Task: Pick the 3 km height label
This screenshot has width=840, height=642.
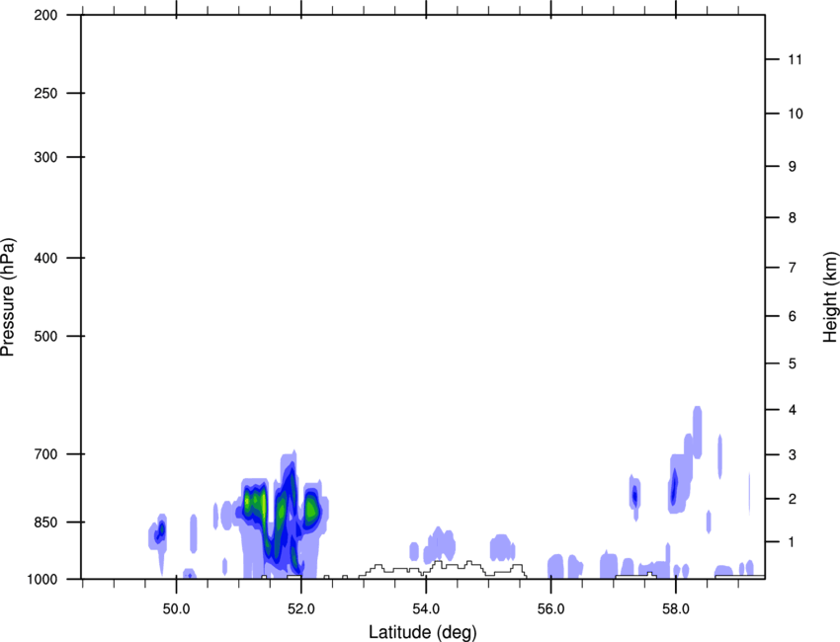Action: click(x=793, y=455)
